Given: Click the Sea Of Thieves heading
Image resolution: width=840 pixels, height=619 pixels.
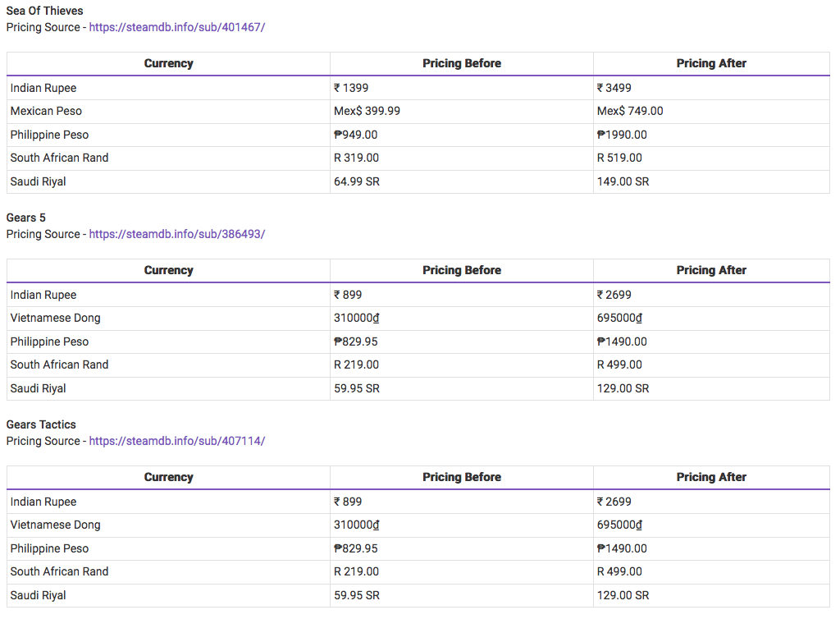Looking at the screenshot, I should [x=44, y=11].
